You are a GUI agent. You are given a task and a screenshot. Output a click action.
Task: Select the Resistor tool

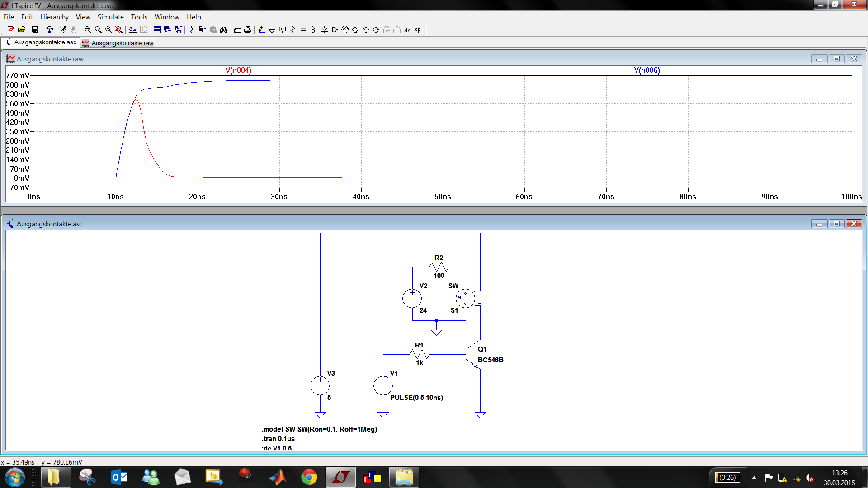tap(293, 30)
